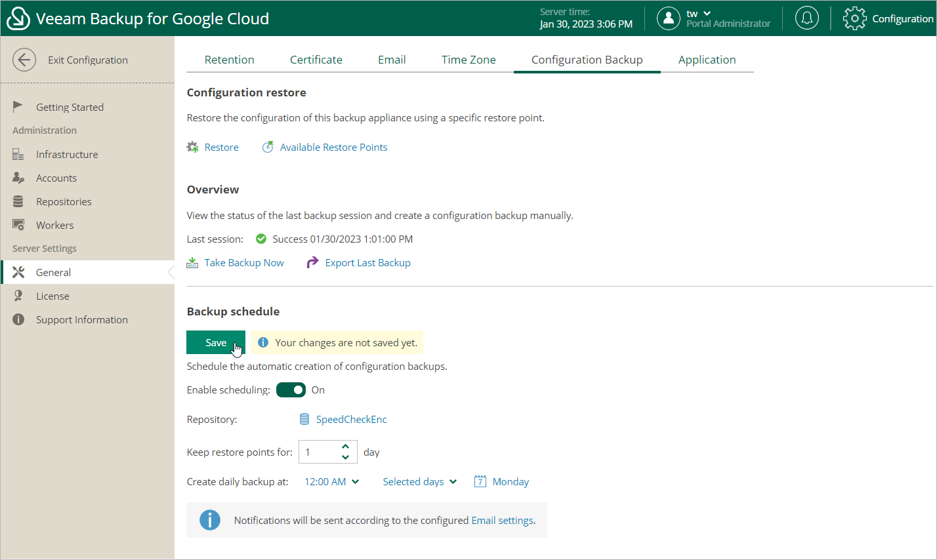Click the Success 01/30/2023 1:01:00 PM status
937x560 pixels.
343,239
